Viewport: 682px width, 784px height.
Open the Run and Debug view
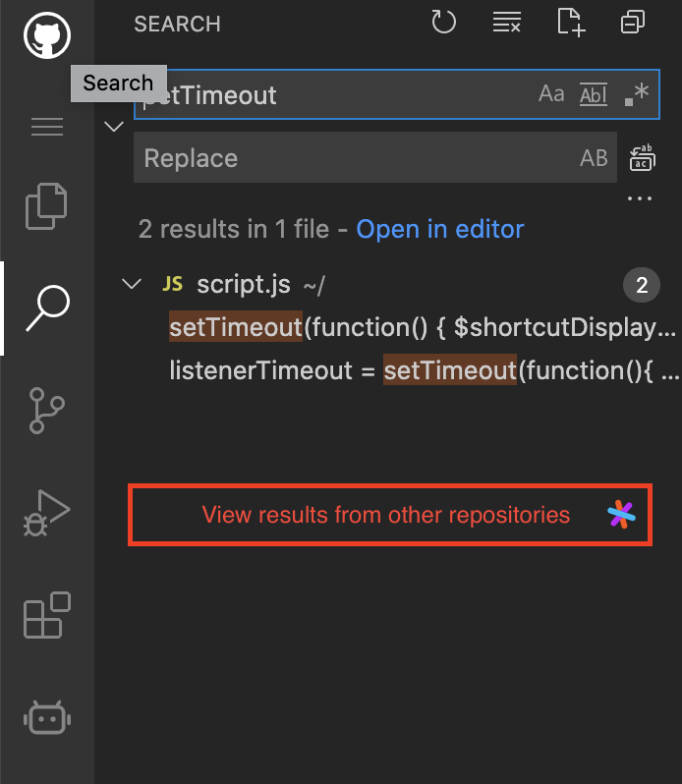point(46,514)
